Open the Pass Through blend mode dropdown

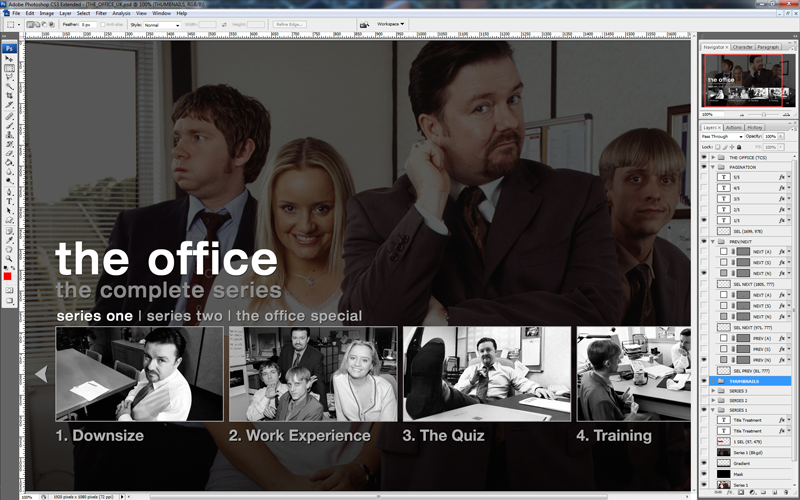coord(722,137)
